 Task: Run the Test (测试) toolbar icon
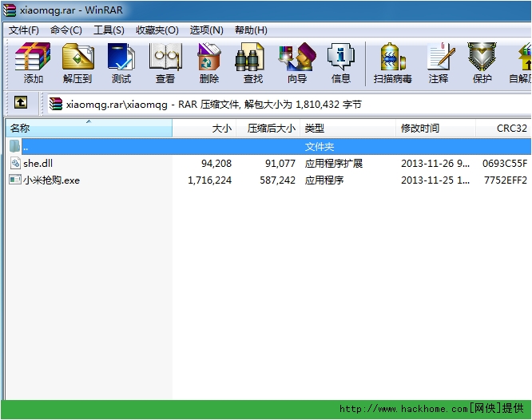point(121,57)
